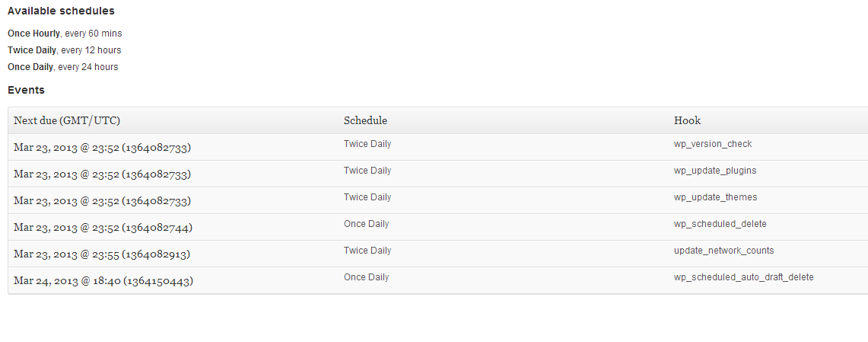Select the "Once Hourly, every 60 mins" line
This screenshot has height=342, width=868.
click(65, 34)
